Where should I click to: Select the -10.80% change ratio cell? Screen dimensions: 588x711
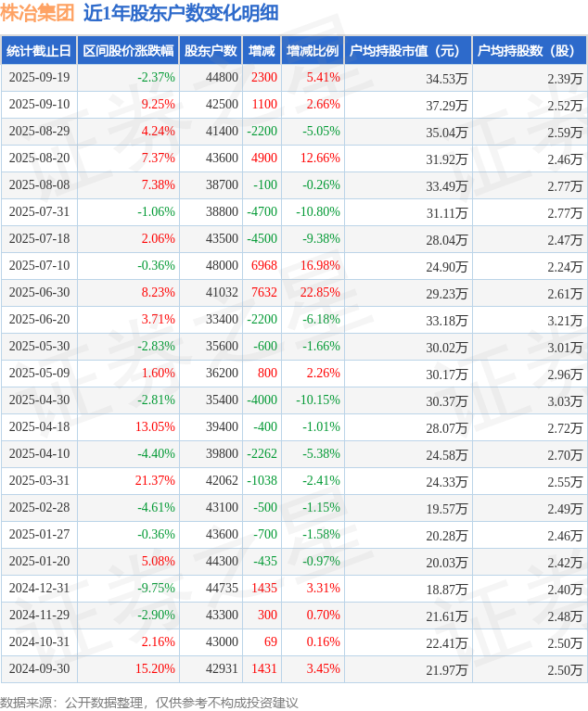point(318,212)
